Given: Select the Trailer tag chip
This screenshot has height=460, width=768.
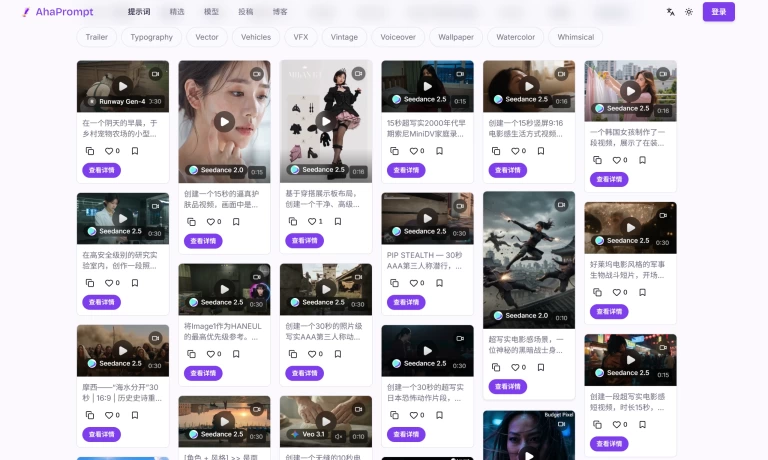Looking at the screenshot, I should pyautogui.click(x=96, y=37).
